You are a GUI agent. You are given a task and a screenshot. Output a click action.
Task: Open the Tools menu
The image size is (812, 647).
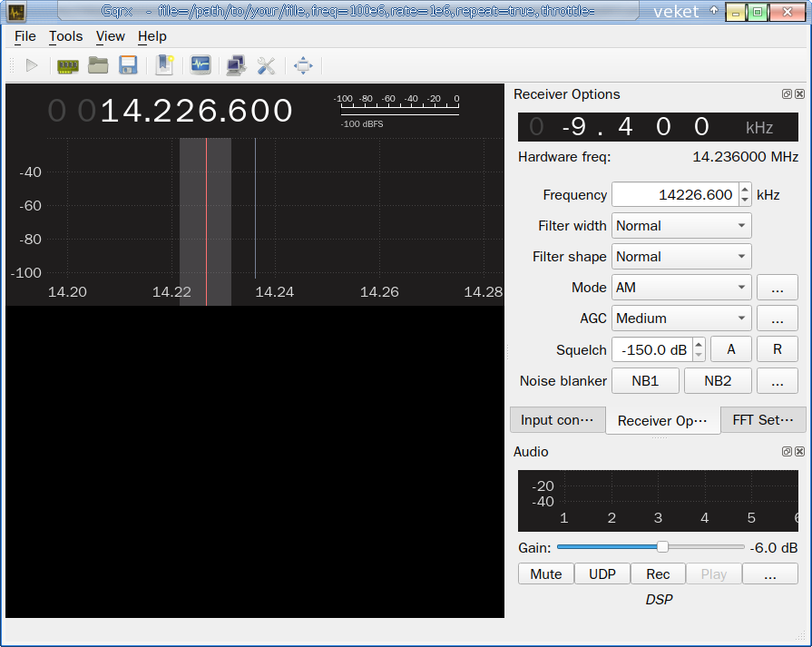click(x=65, y=36)
